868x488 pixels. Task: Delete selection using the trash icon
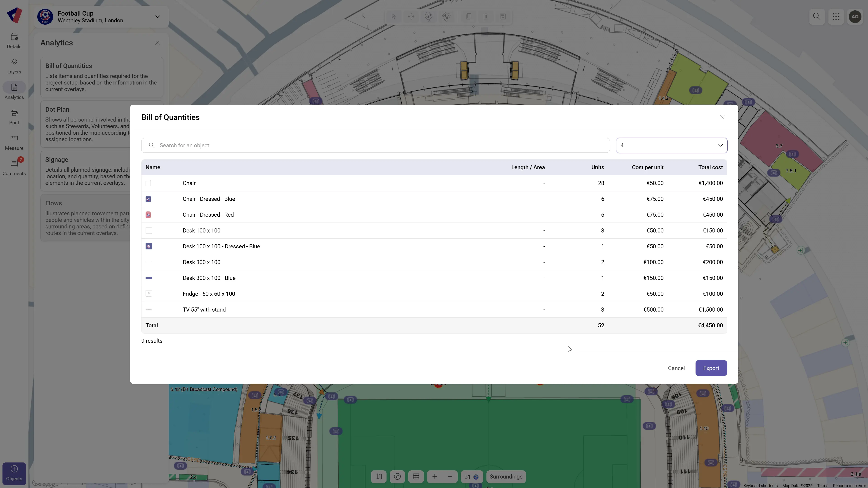(x=486, y=16)
